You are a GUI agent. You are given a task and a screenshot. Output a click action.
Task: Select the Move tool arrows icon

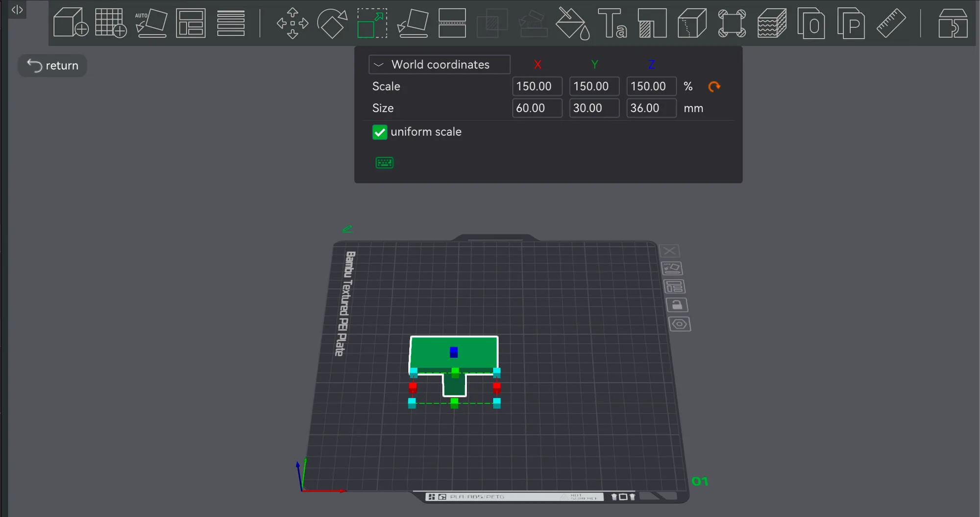[x=293, y=23]
